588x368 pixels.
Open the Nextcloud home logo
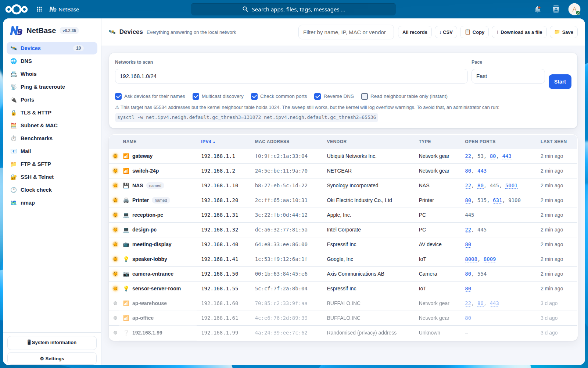click(17, 9)
